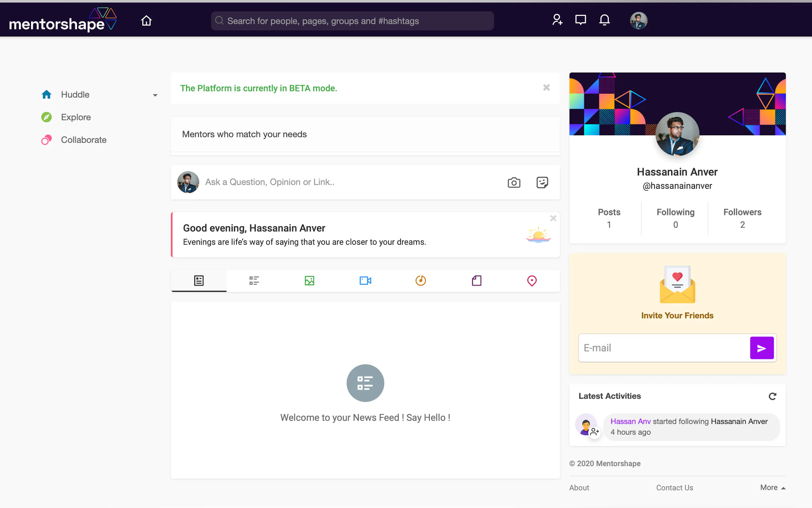
Task: Dismiss the BETA mode banner
Action: tap(546, 88)
